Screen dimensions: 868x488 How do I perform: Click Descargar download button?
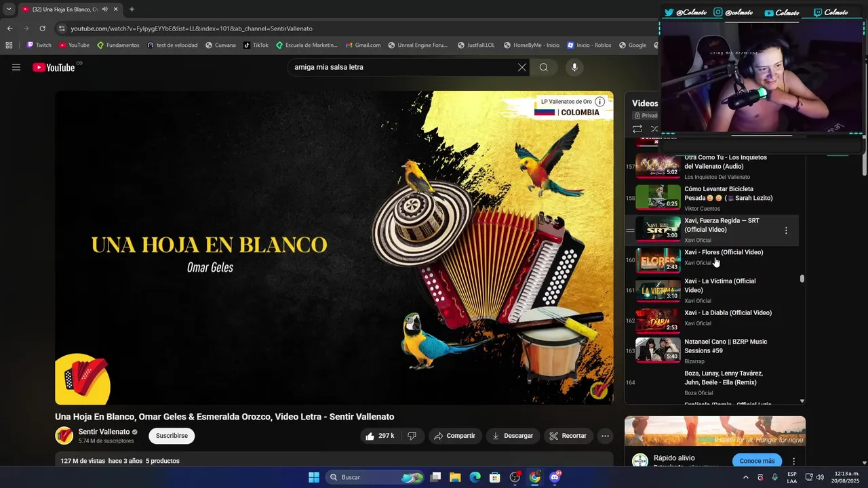pyautogui.click(x=513, y=436)
